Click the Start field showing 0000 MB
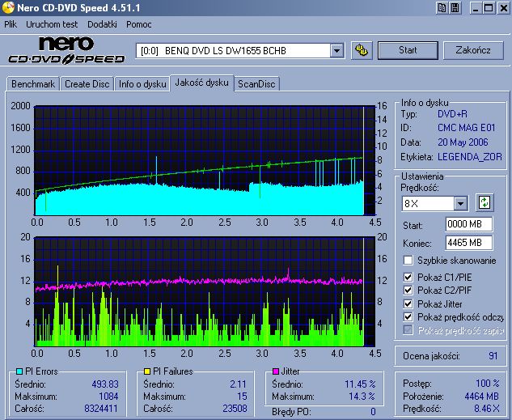This screenshot has width=512, height=420. click(469, 224)
